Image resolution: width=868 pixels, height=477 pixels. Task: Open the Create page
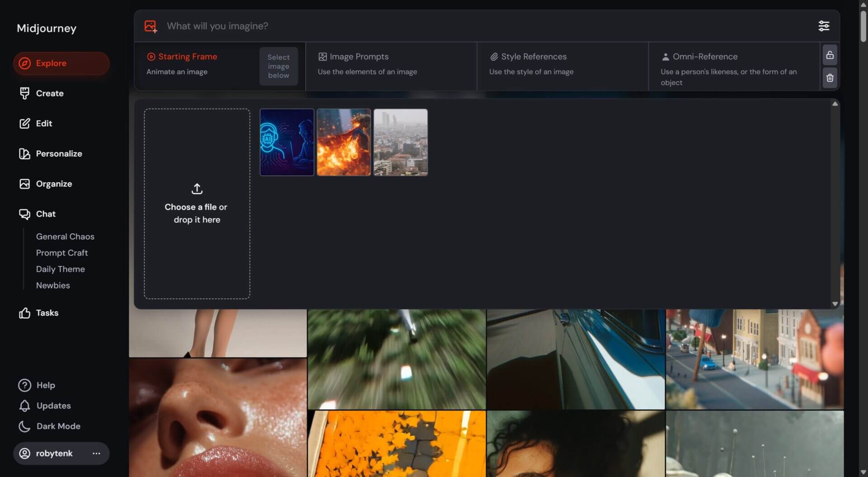pyautogui.click(x=49, y=93)
